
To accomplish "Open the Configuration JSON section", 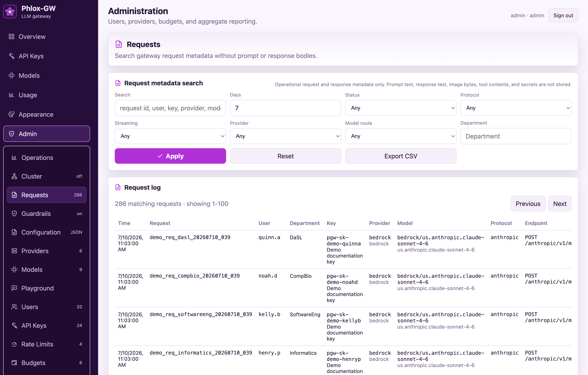I will click(47, 232).
